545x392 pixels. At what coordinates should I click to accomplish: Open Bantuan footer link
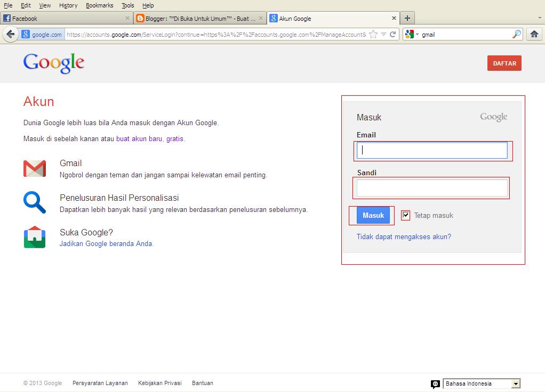[x=203, y=383]
